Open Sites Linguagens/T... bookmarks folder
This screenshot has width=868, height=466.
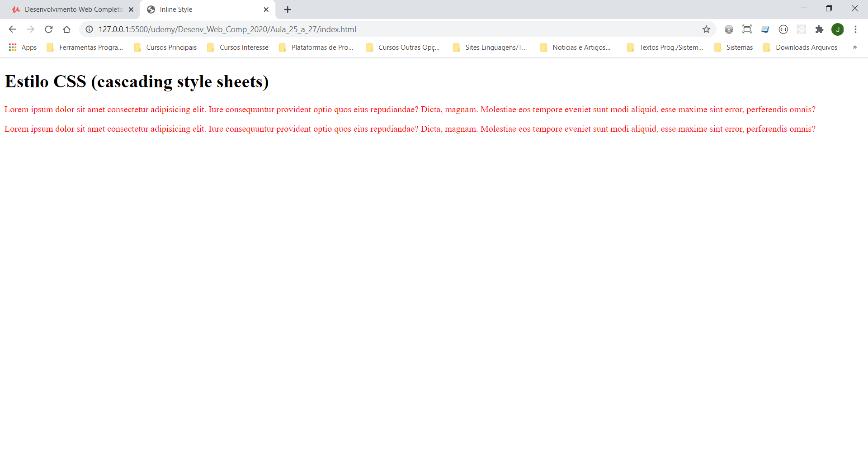(491, 48)
